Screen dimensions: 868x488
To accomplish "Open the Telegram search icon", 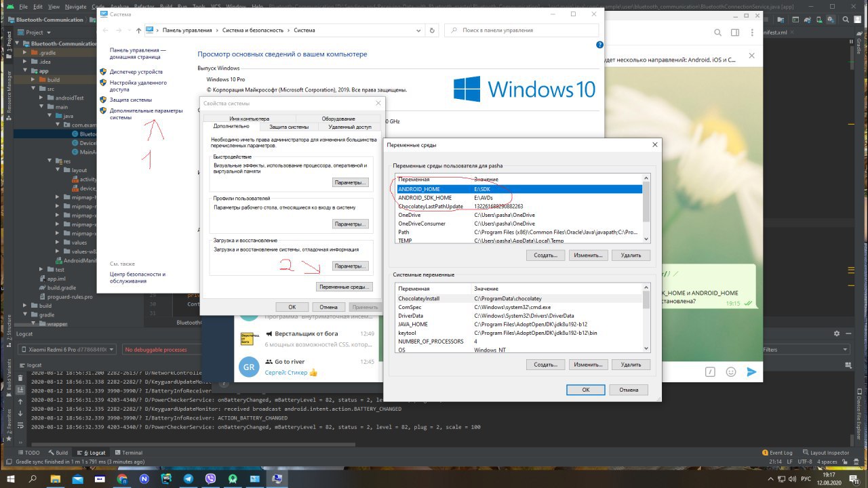I will click(718, 33).
